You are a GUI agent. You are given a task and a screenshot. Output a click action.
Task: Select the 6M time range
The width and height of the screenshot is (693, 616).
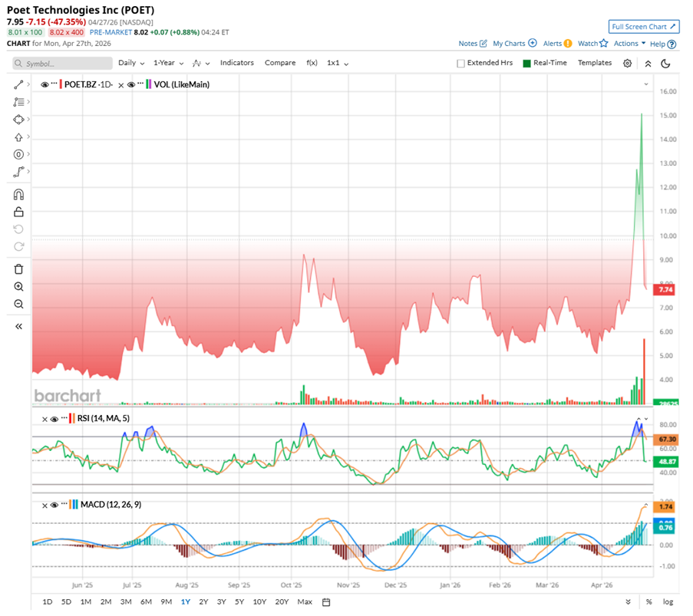click(146, 601)
